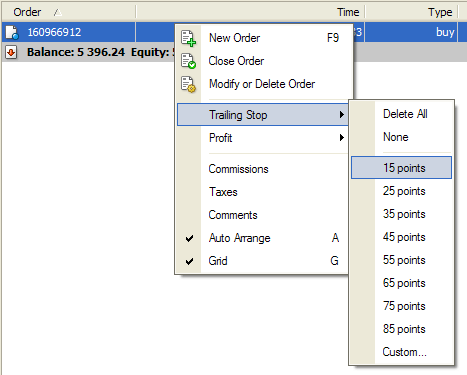The height and width of the screenshot is (375, 467).
Task: Choose Custom... trailing stop option
Action: pos(401,352)
